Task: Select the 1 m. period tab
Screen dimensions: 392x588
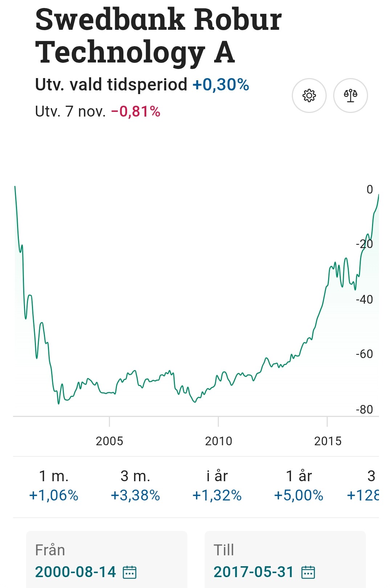Action: [x=54, y=486]
